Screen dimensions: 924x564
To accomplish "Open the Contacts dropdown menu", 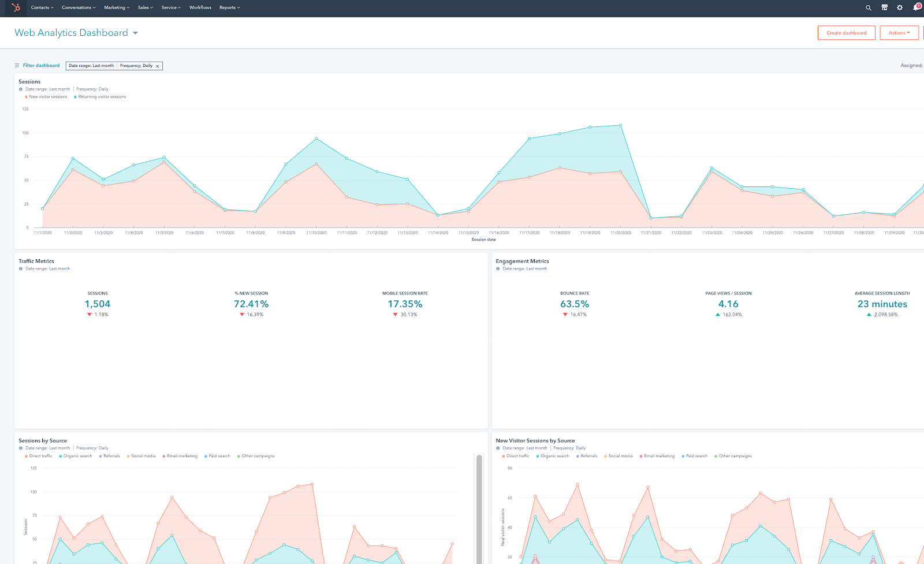I will [42, 8].
